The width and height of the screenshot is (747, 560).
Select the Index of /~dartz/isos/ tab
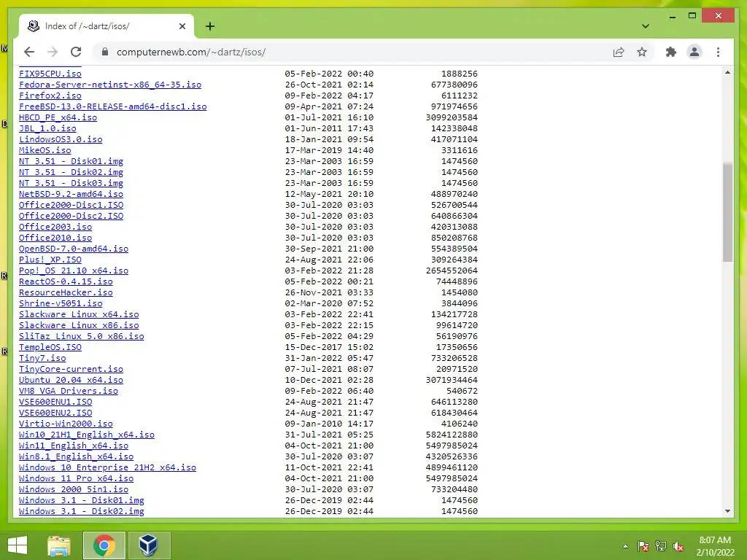coord(107,26)
